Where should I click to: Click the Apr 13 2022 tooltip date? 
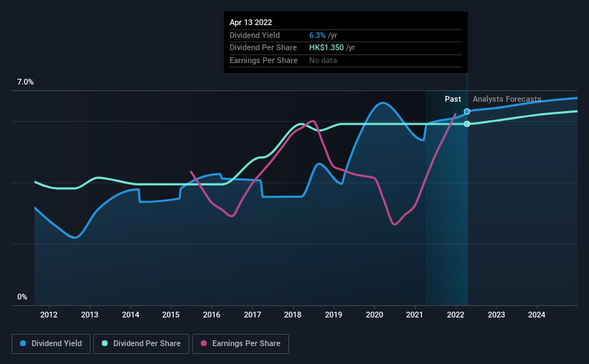250,22
